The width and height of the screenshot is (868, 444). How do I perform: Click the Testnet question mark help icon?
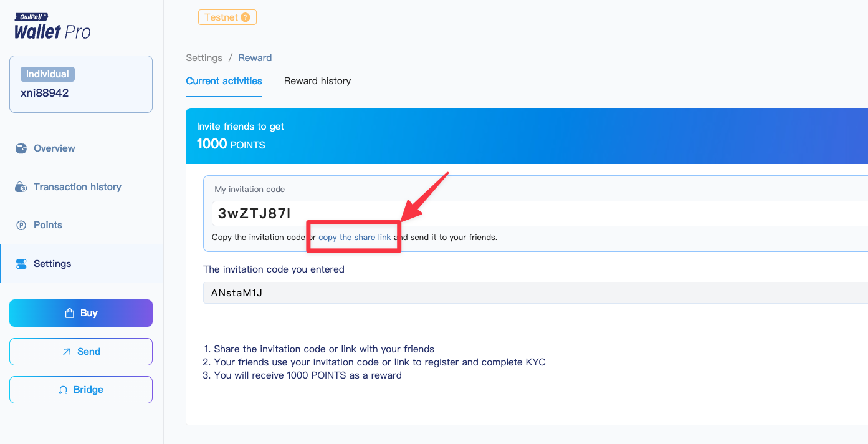pyautogui.click(x=246, y=17)
